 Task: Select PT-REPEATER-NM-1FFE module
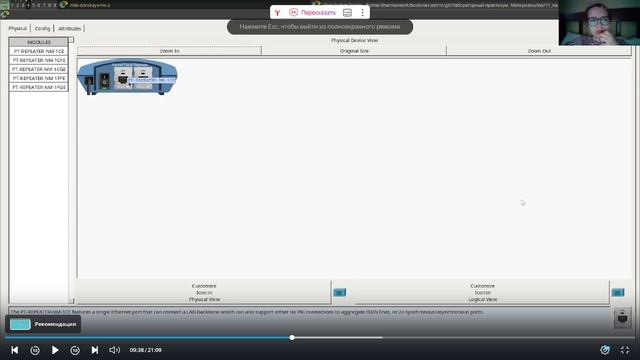pos(39,78)
